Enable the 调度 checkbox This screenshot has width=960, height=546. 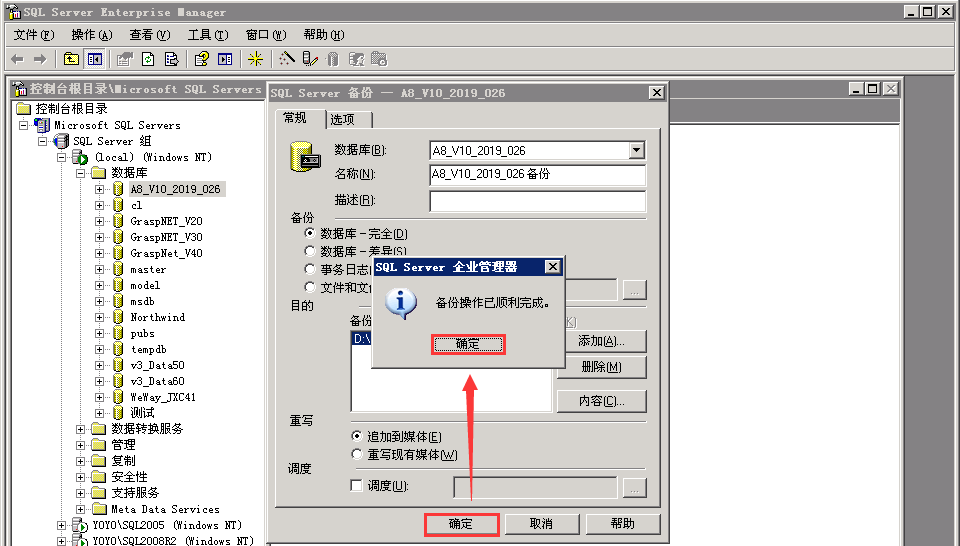tap(357, 485)
